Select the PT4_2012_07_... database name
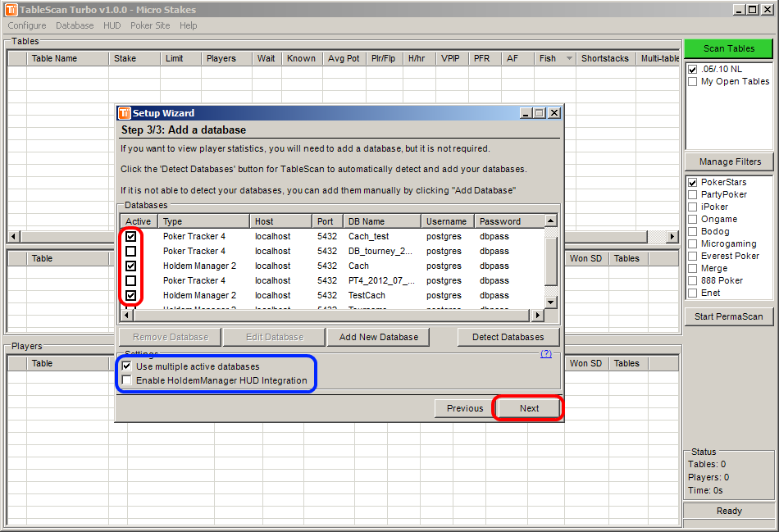Image resolution: width=779 pixels, height=532 pixels. point(381,280)
